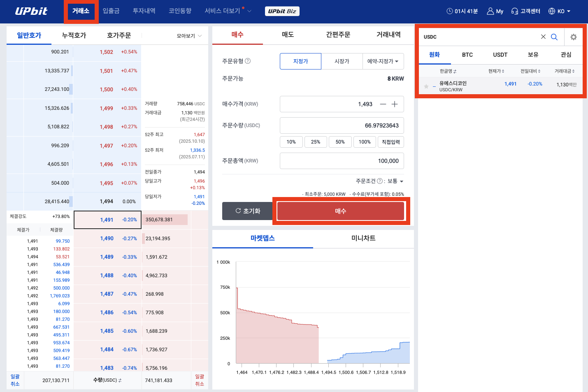Select 보유 market tab
The image size is (588, 392).
point(533,55)
